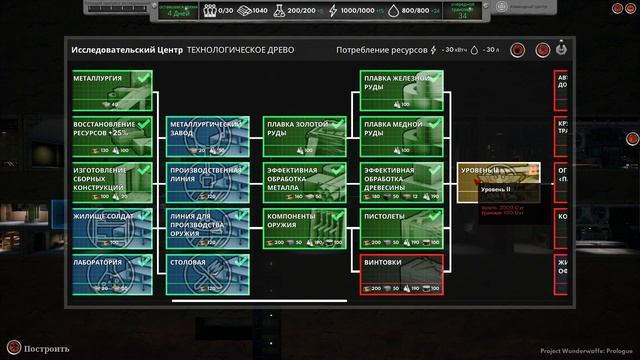Click the lightning icon after Потребление ресурсов

(433, 50)
